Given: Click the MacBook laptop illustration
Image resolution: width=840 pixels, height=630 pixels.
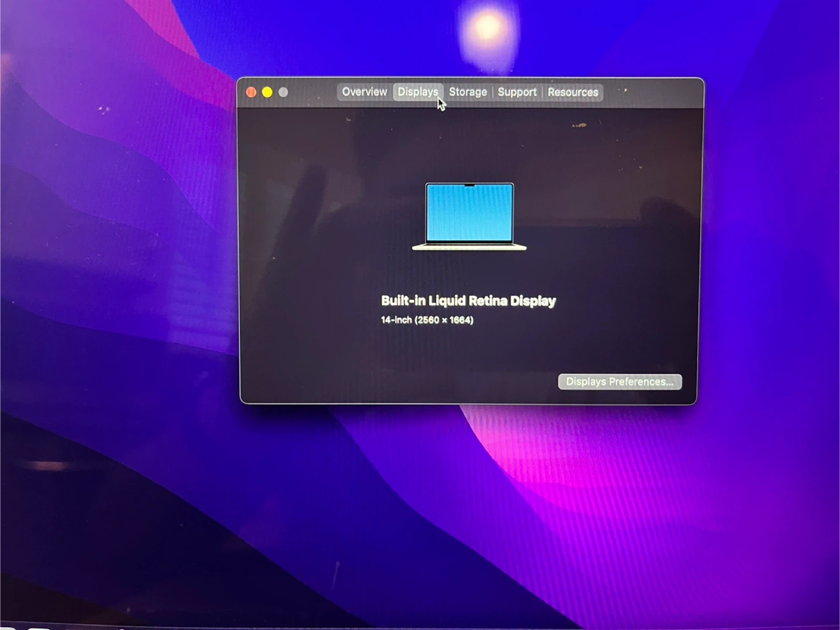Looking at the screenshot, I should pos(470,217).
